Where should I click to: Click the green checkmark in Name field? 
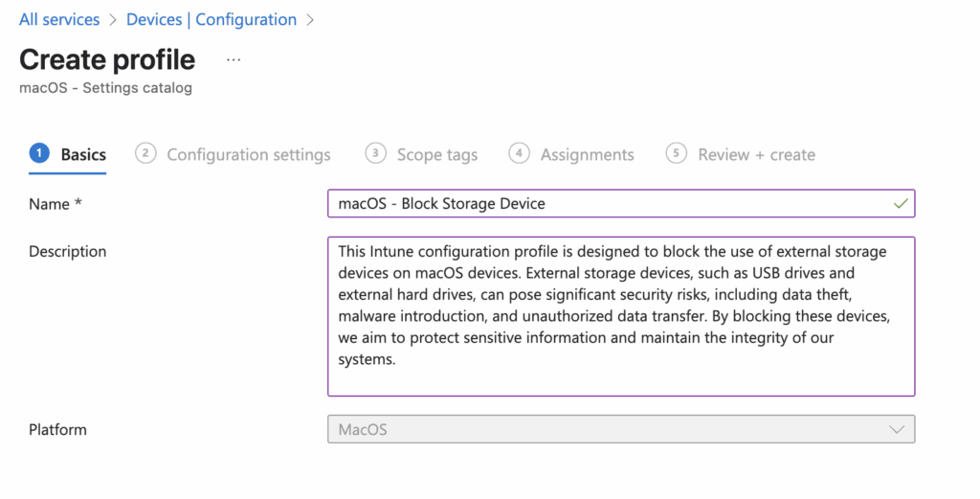900,203
